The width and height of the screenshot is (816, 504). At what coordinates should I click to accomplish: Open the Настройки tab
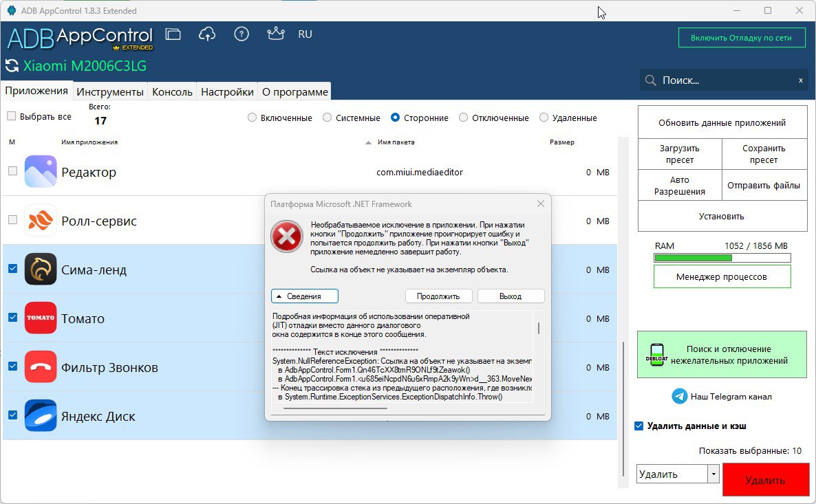point(228,91)
